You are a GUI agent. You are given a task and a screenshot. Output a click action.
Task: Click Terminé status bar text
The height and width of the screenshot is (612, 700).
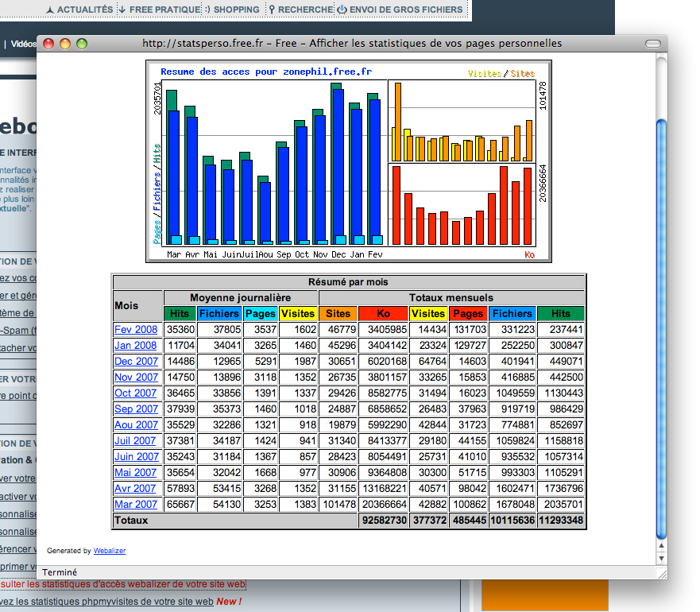60,572
